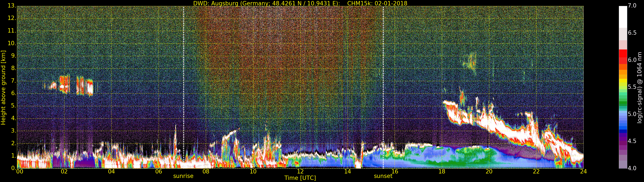Click the "4." height axis tick label
Screen dimensions: 644x182
coord(14,118)
